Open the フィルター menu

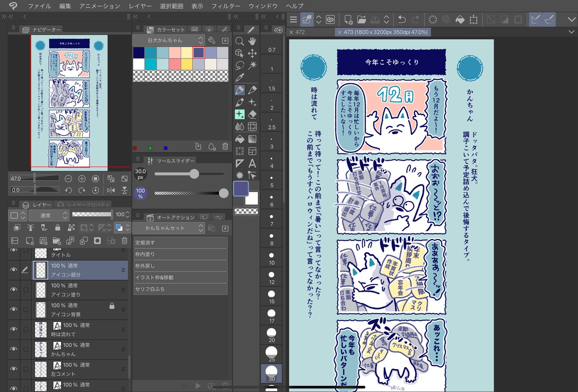225,6
